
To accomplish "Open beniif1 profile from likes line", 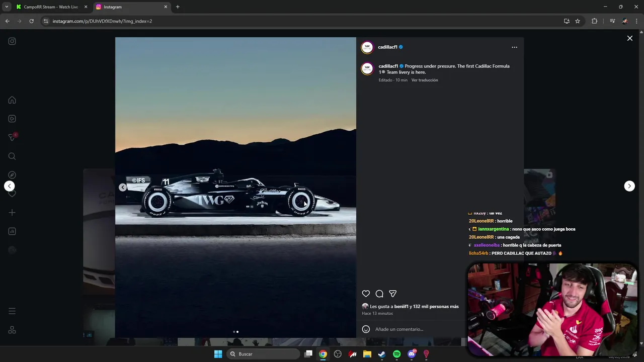I will click(x=400, y=306).
